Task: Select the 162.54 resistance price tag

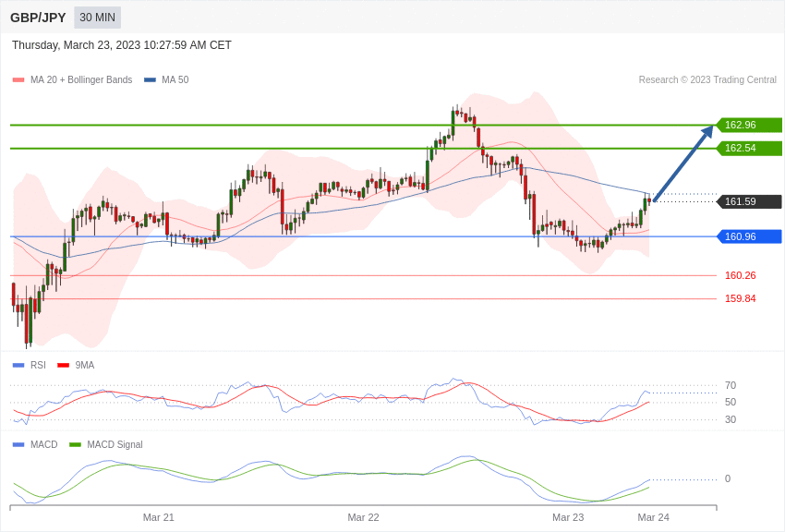Action: pyautogui.click(x=748, y=148)
